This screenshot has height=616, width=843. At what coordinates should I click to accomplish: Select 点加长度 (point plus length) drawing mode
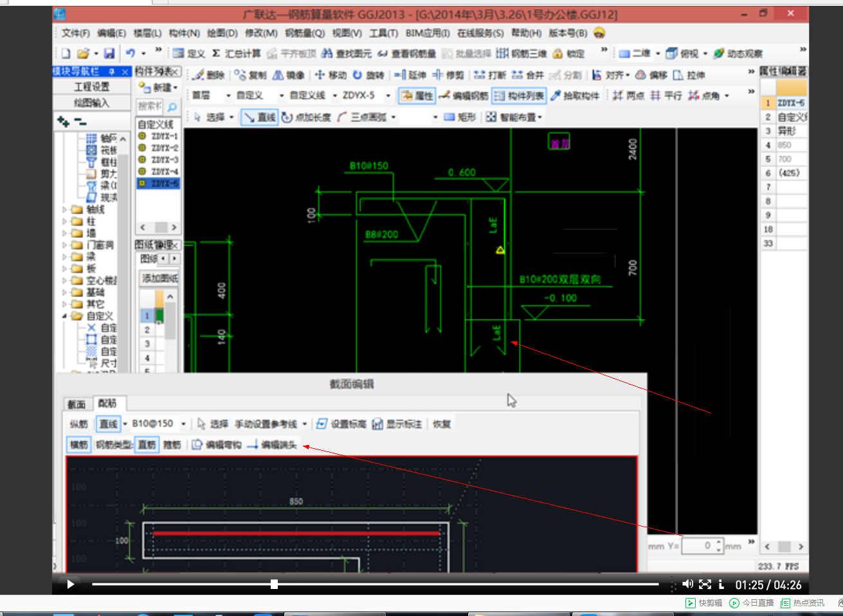306,117
